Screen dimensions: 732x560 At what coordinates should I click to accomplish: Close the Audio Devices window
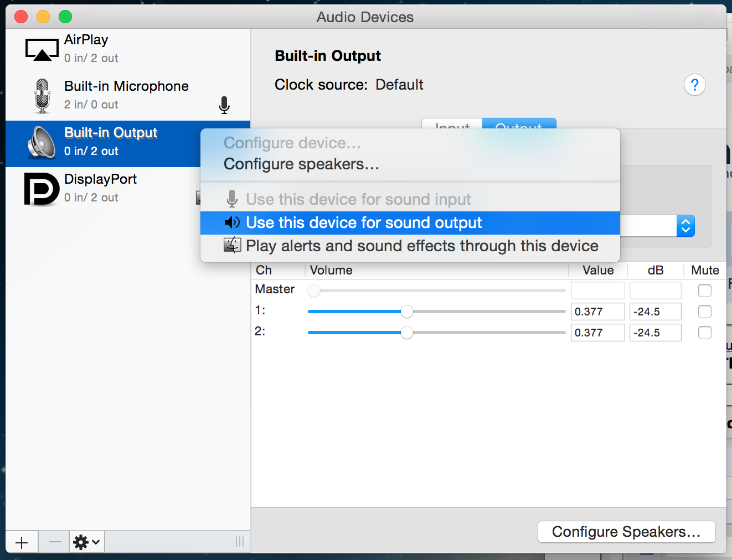21,17
